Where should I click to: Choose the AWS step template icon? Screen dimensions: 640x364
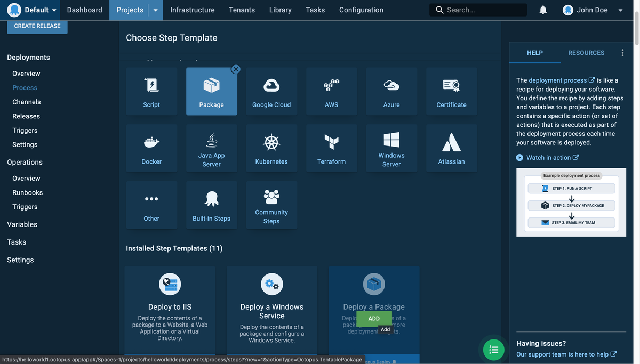[x=331, y=83]
